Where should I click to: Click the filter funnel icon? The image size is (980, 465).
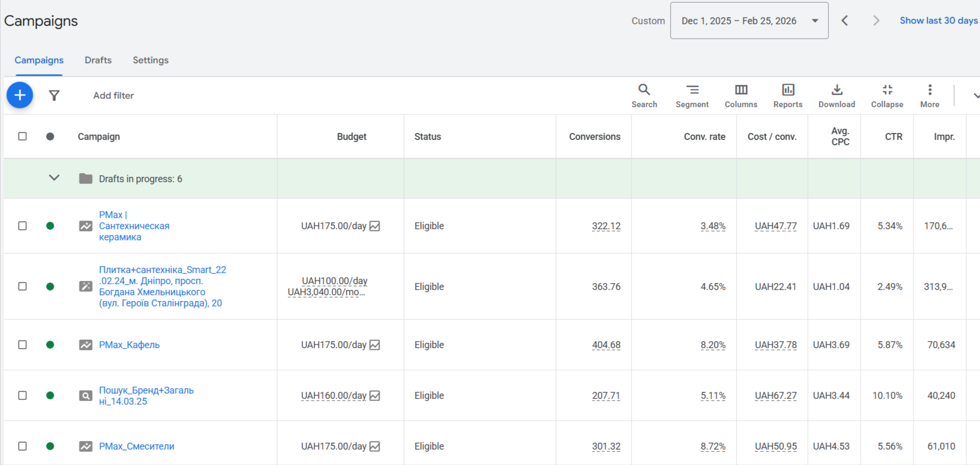[x=54, y=96]
